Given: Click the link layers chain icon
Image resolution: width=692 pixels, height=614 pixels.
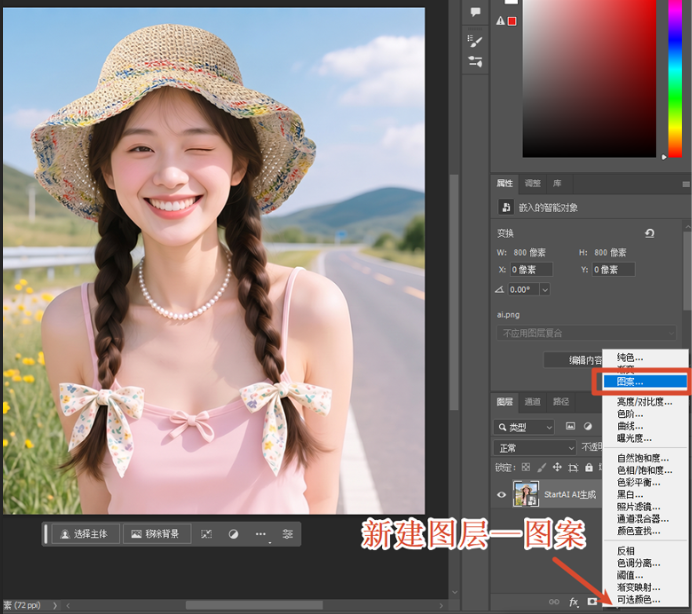Looking at the screenshot, I should (554, 602).
